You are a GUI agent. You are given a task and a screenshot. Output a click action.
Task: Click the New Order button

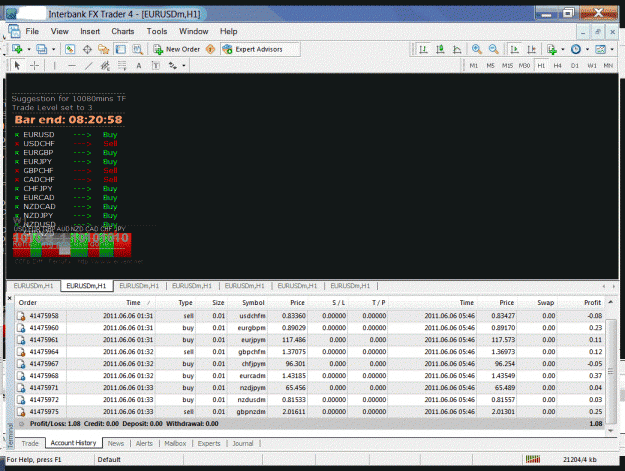coord(177,49)
